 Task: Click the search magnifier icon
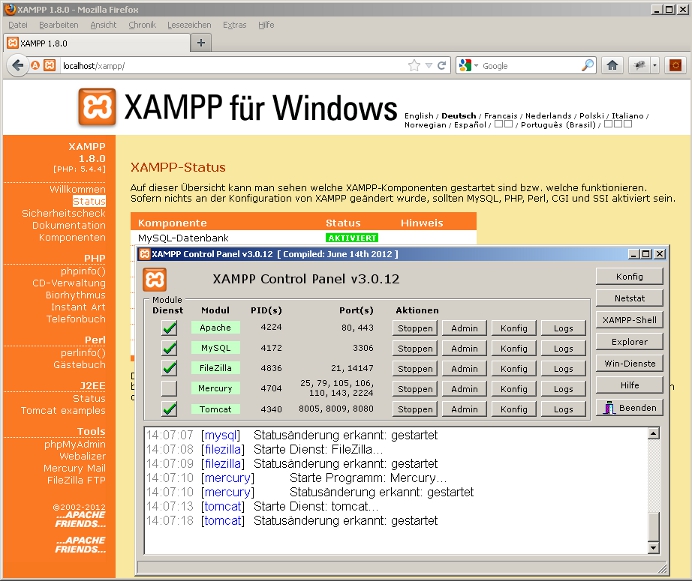point(587,66)
